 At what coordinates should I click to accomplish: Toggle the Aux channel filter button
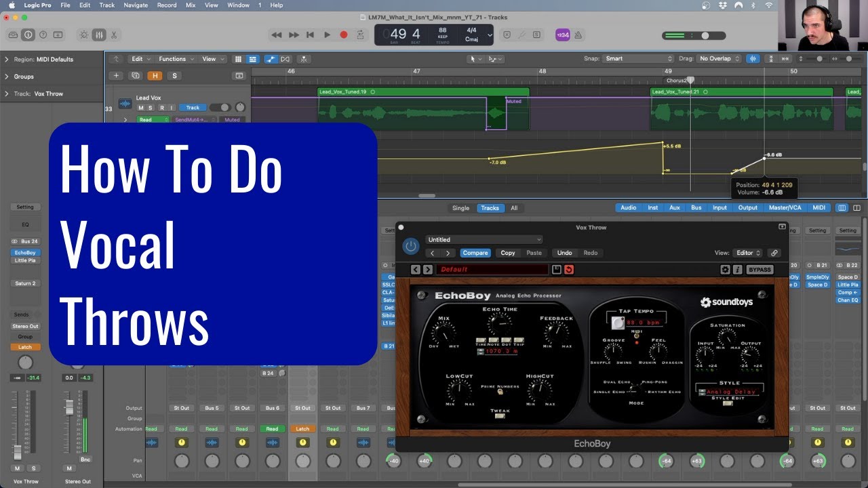(x=675, y=208)
